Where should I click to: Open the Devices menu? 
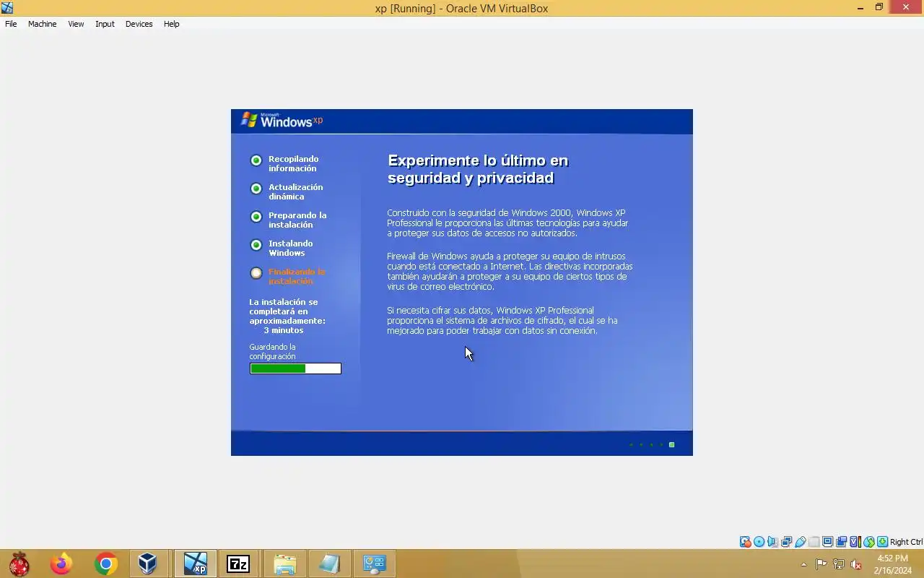[139, 24]
